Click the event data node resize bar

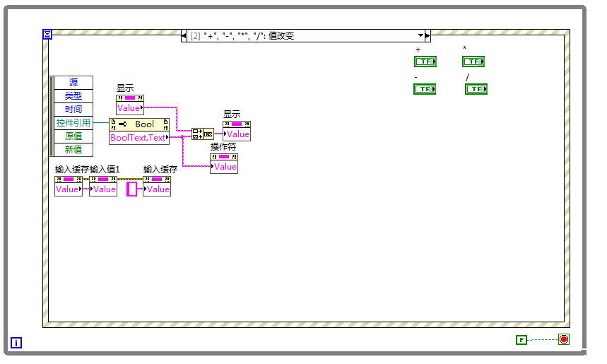tap(51, 116)
